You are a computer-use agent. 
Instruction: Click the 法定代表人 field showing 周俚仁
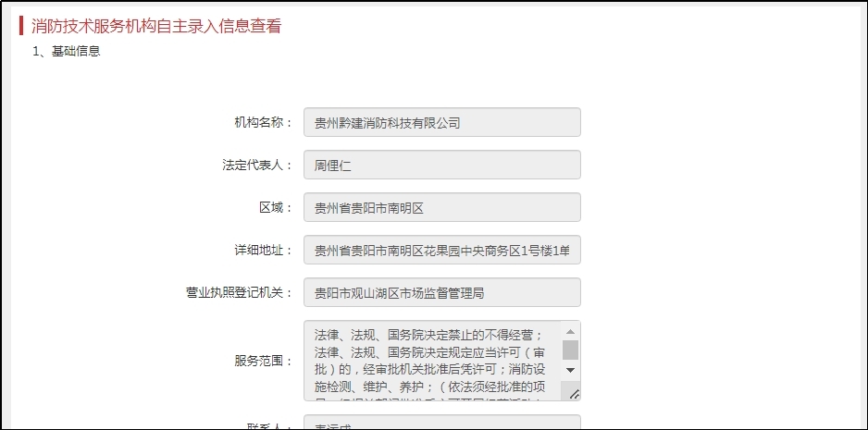pos(441,165)
